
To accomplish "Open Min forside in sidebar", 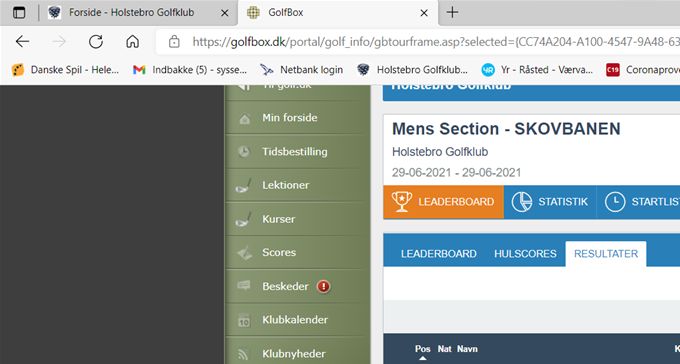I will tap(297, 118).
